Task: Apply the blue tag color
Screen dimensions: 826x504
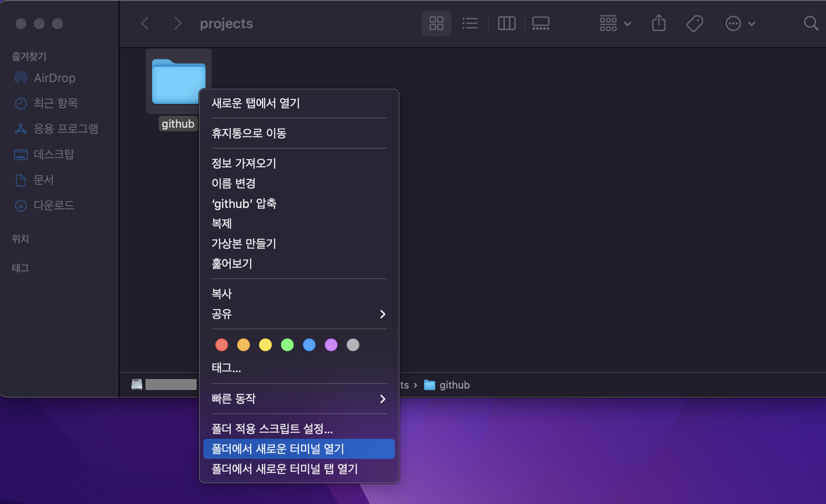Action: click(309, 345)
